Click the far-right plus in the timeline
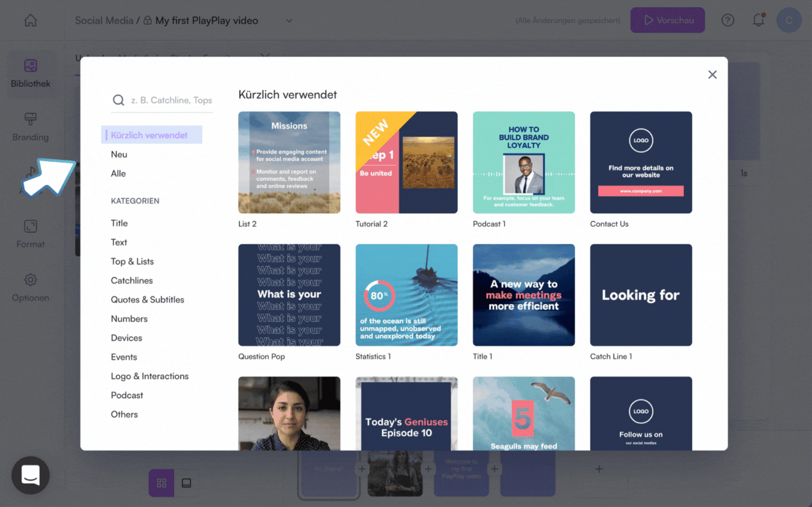Viewport: 812px width, 507px height. click(x=599, y=469)
